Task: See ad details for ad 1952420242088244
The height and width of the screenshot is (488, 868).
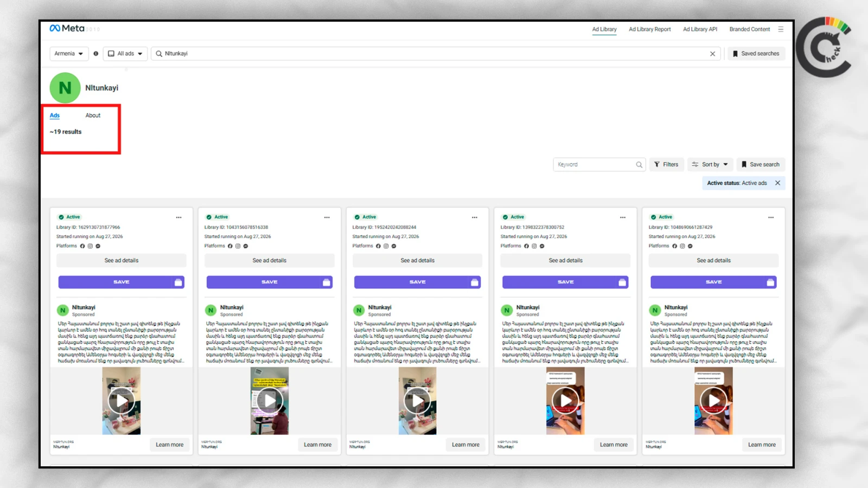Action: coord(418,261)
